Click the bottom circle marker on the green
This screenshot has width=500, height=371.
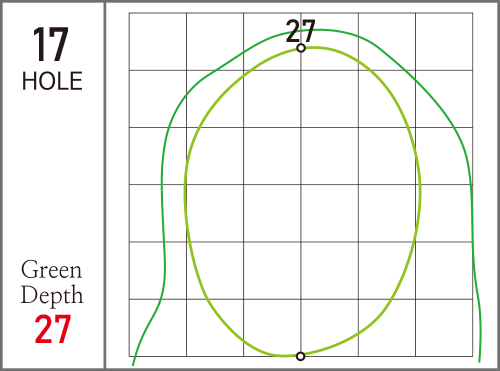pos(301,356)
